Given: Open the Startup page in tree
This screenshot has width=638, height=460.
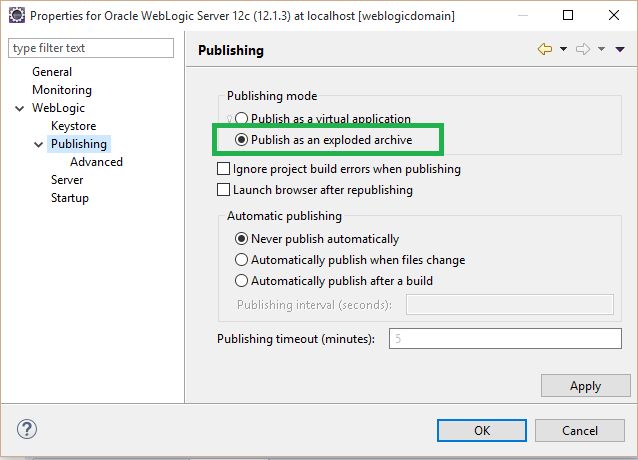Looking at the screenshot, I should click(x=70, y=198).
